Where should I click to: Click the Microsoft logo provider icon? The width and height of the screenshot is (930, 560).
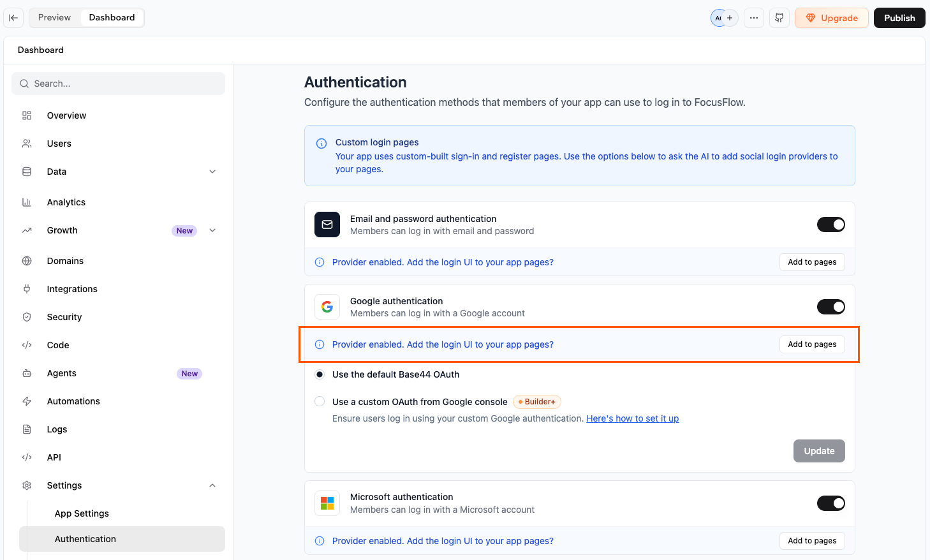pyautogui.click(x=327, y=503)
